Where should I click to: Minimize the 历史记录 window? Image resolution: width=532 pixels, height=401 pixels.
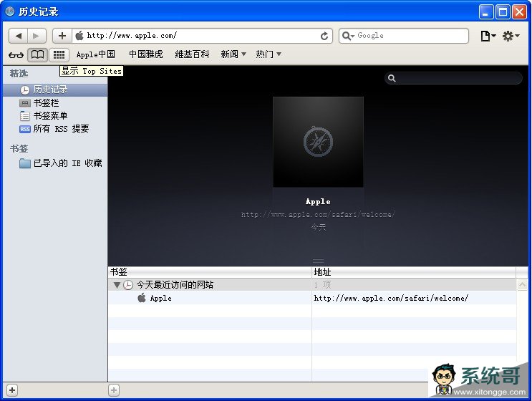[x=486, y=12]
